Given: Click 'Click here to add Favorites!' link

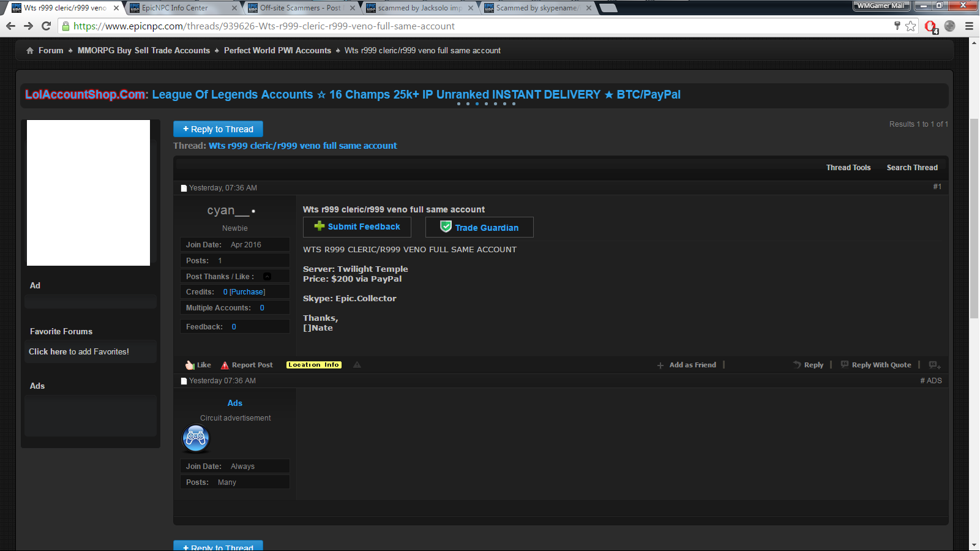Looking at the screenshot, I should 79,351.
